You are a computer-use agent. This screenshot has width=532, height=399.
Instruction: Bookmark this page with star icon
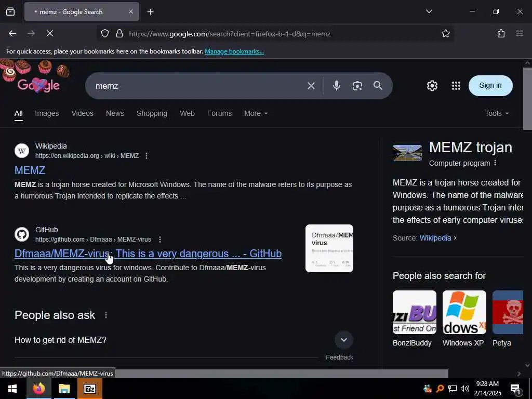coord(445,34)
